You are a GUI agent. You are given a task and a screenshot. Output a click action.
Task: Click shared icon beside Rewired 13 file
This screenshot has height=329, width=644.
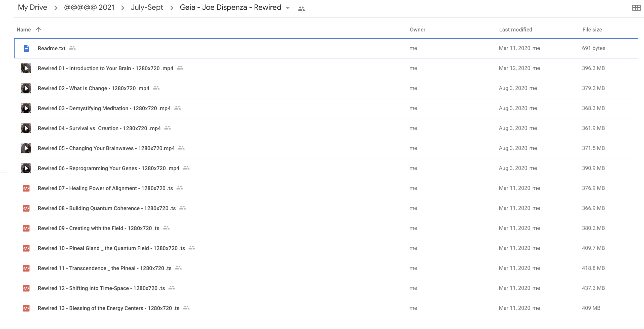pyautogui.click(x=186, y=308)
